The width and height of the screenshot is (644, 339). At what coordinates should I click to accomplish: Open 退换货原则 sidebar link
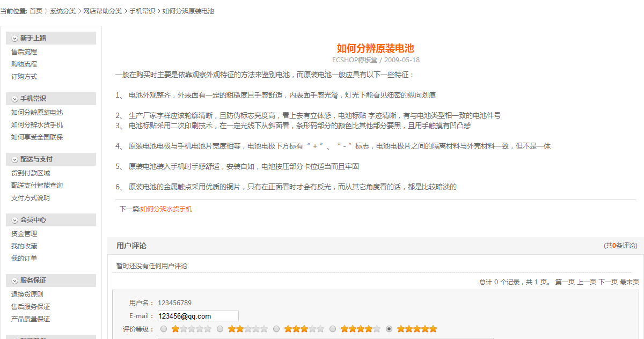pyautogui.click(x=27, y=294)
